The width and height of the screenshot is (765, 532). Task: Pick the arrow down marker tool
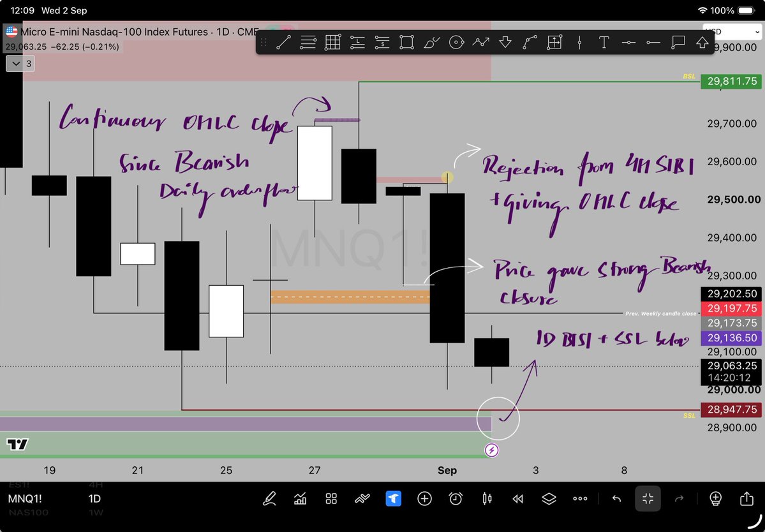tap(505, 43)
